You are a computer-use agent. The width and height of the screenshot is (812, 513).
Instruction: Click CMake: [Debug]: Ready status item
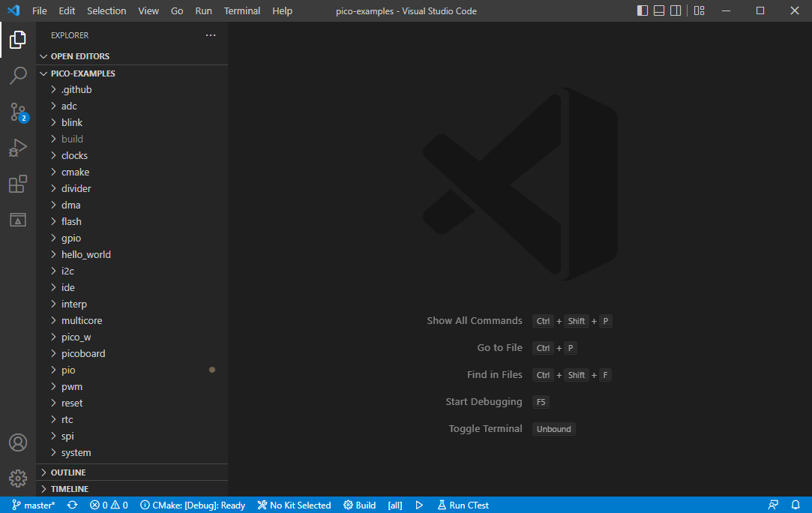coord(193,505)
